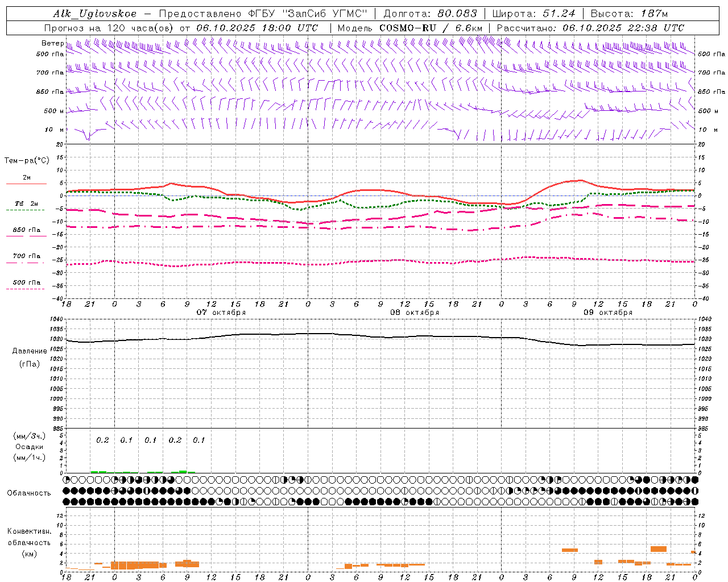Viewport: 728px width, 582px height.
Task: Click the tallest orange convective bar near 09 Oct 18h
Action: click(x=659, y=549)
